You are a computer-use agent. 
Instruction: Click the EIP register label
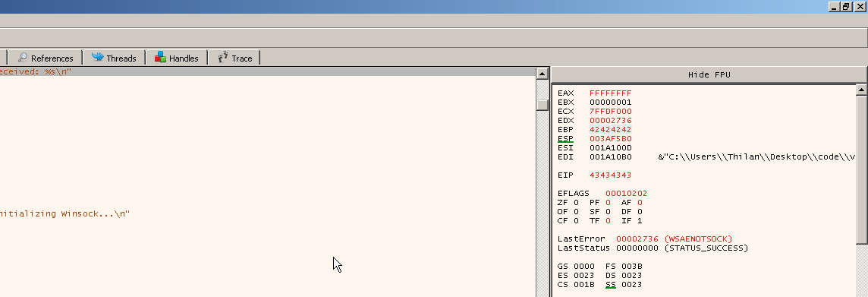click(x=565, y=175)
